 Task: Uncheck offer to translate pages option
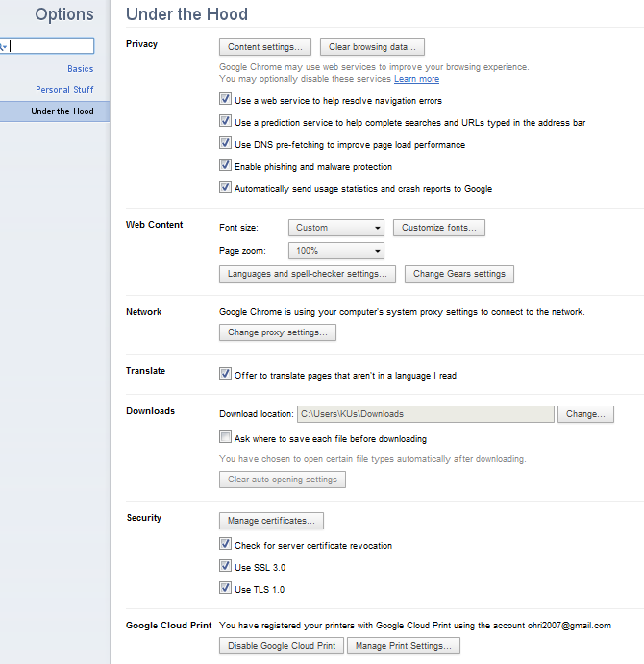(225, 375)
